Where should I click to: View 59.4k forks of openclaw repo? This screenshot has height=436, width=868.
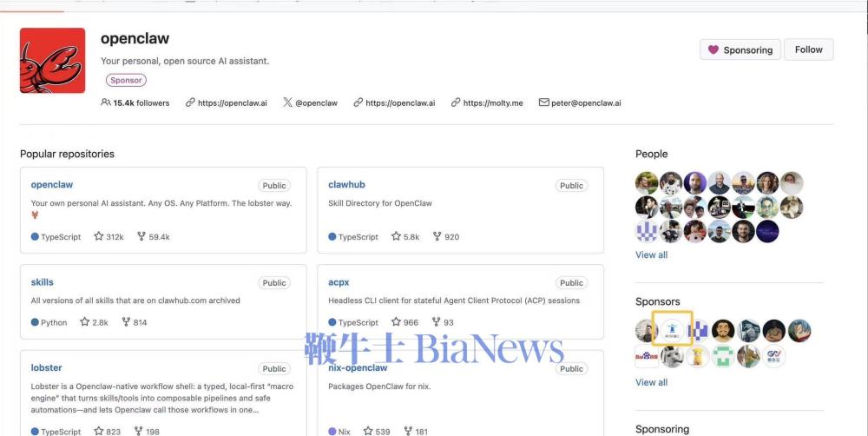click(154, 236)
